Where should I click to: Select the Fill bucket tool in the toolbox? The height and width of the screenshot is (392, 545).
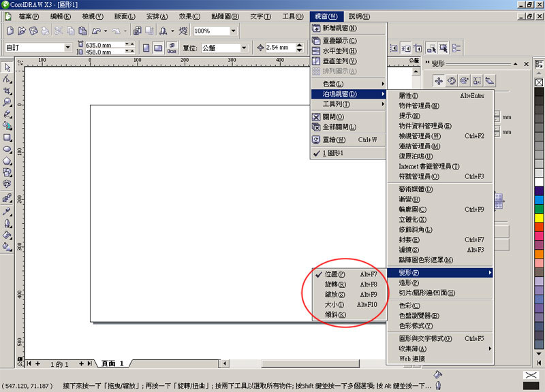[x=7, y=235]
